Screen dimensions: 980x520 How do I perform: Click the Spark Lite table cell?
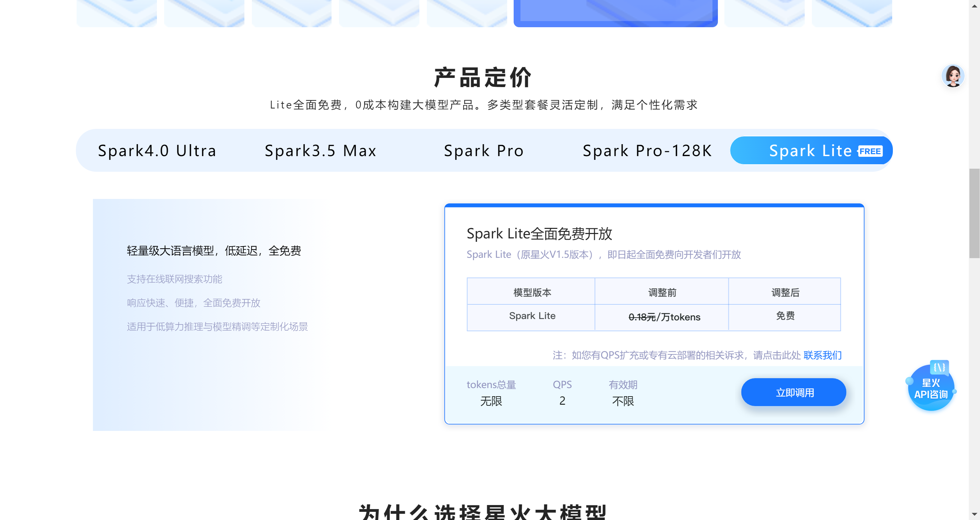(x=532, y=316)
